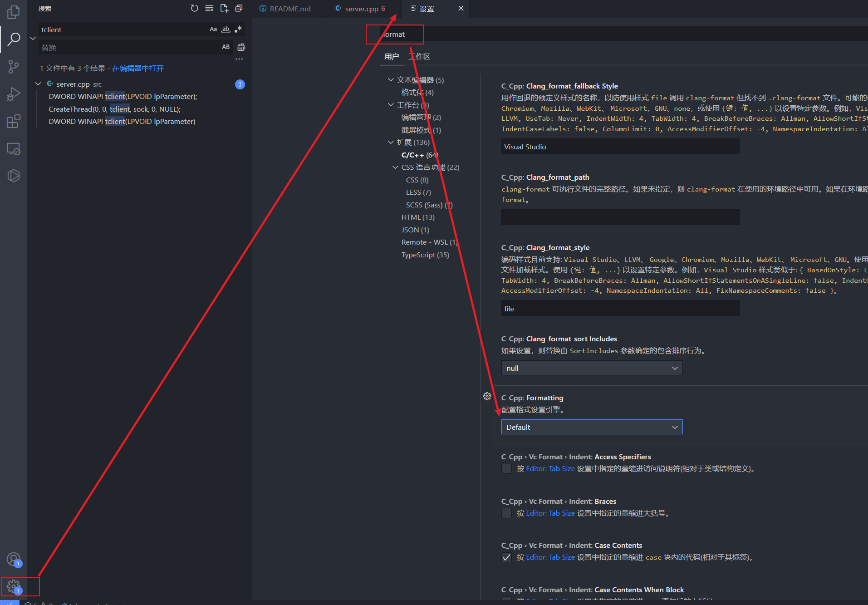Open the Source Control view icon
The width and height of the screenshot is (868, 605).
[x=13, y=67]
